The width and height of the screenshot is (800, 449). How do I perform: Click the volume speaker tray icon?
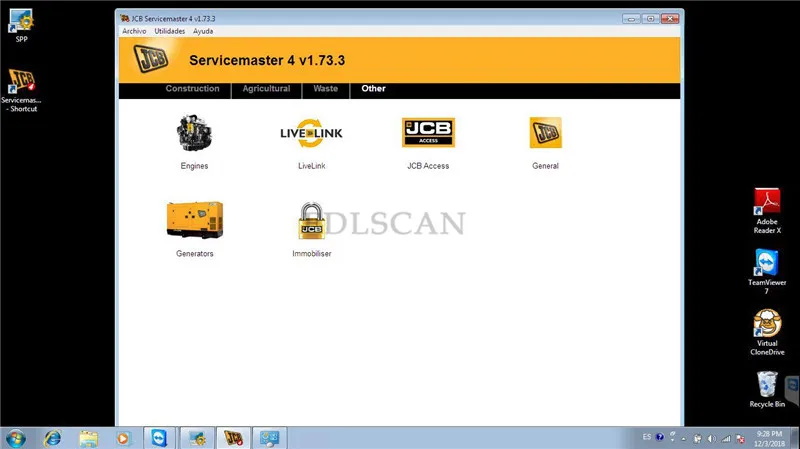click(712, 439)
